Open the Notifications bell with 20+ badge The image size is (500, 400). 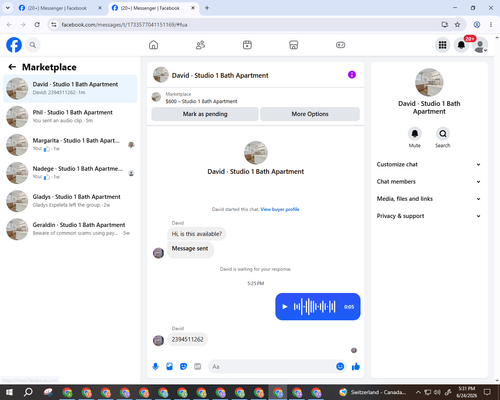click(x=461, y=45)
